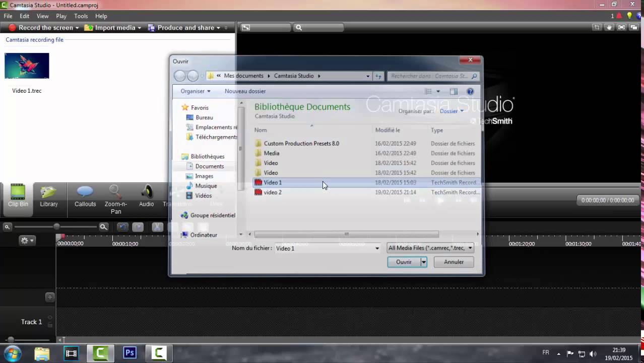The image size is (644, 363).
Task: Open the Audio tool
Action: (x=147, y=196)
